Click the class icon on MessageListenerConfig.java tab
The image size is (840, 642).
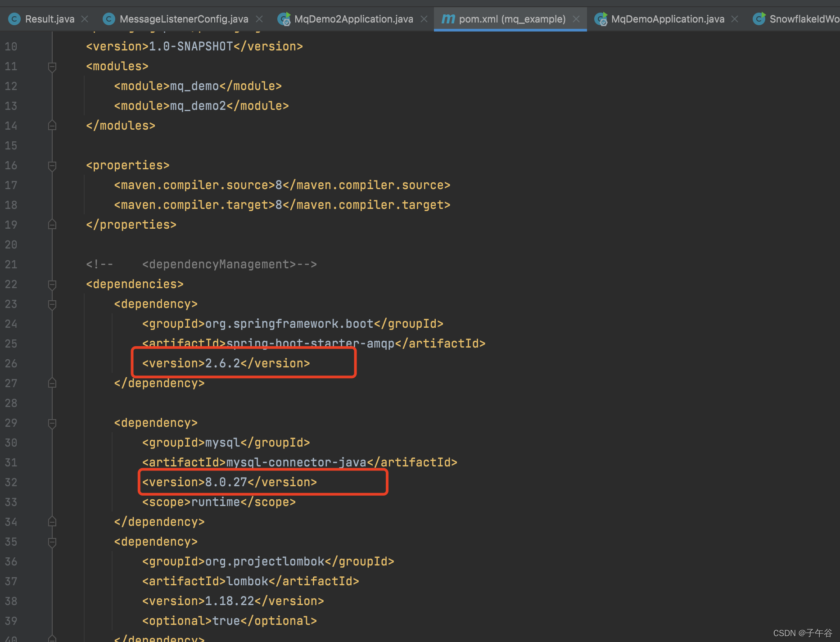click(x=108, y=19)
